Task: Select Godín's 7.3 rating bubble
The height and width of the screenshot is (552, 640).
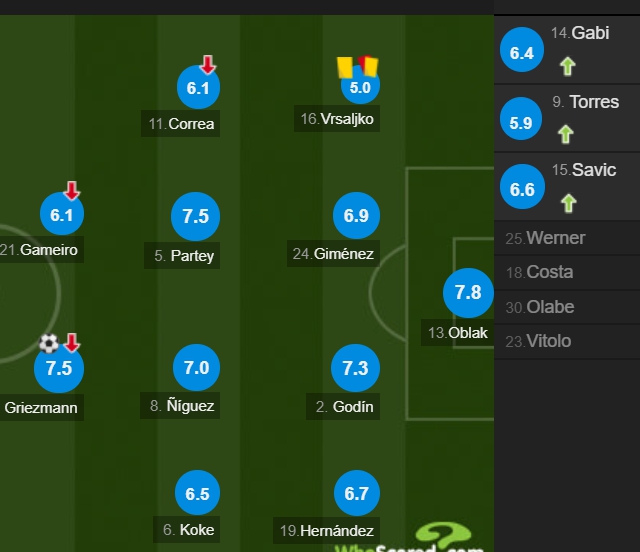Action: click(356, 368)
